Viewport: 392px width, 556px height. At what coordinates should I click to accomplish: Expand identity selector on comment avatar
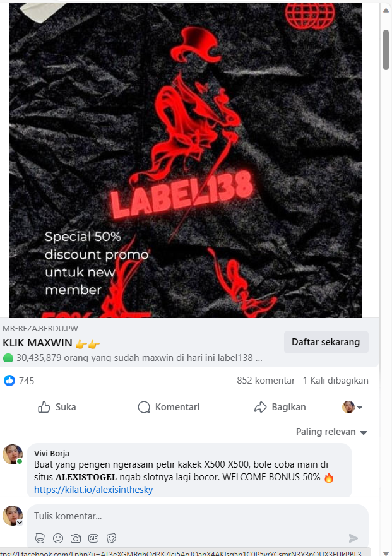pos(20,523)
